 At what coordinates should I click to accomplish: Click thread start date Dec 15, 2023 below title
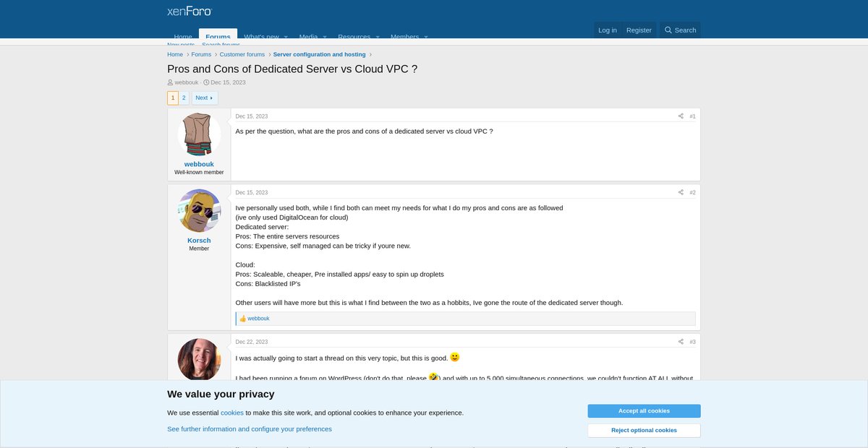pyautogui.click(x=228, y=82)
